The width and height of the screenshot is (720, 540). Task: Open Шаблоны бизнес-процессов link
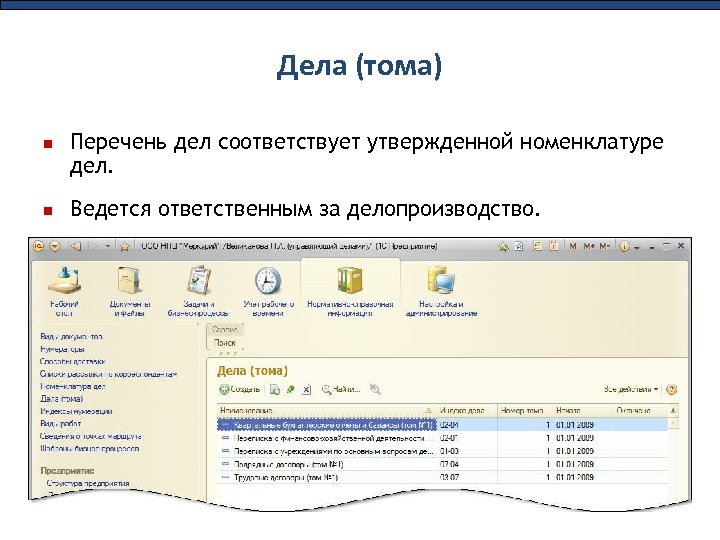(90, 449)
